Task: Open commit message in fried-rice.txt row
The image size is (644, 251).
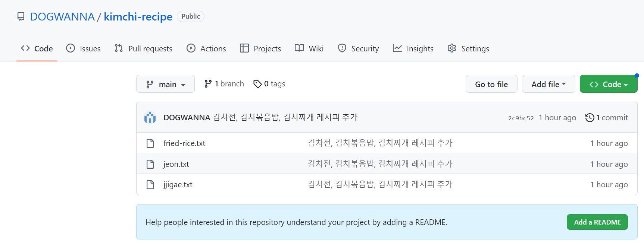Action: click(380, 143)
